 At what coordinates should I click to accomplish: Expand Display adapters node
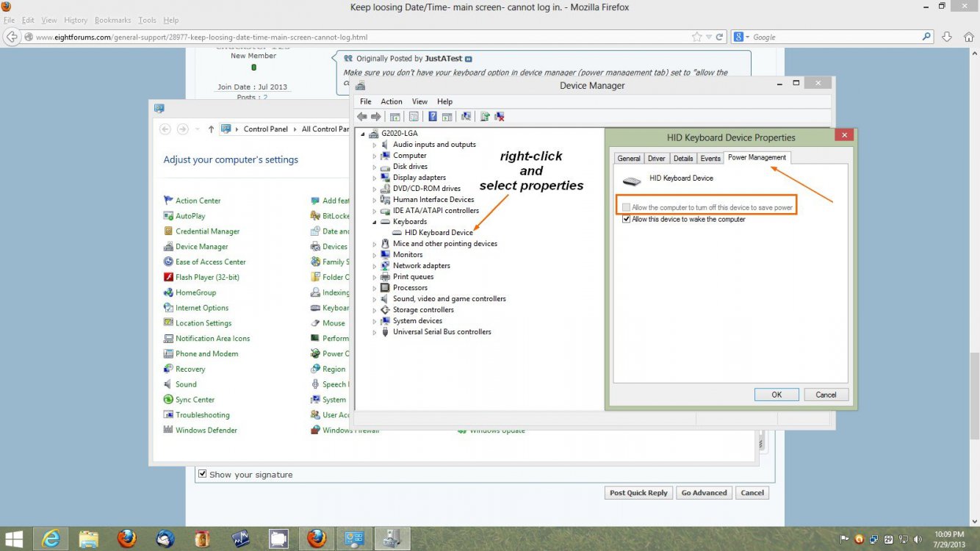375,178
